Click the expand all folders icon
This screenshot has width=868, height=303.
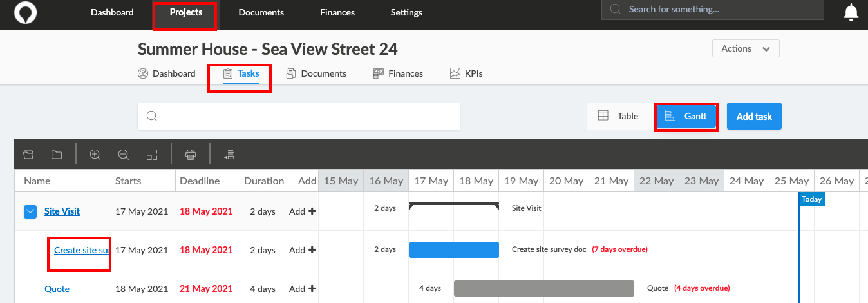(28, 155)
